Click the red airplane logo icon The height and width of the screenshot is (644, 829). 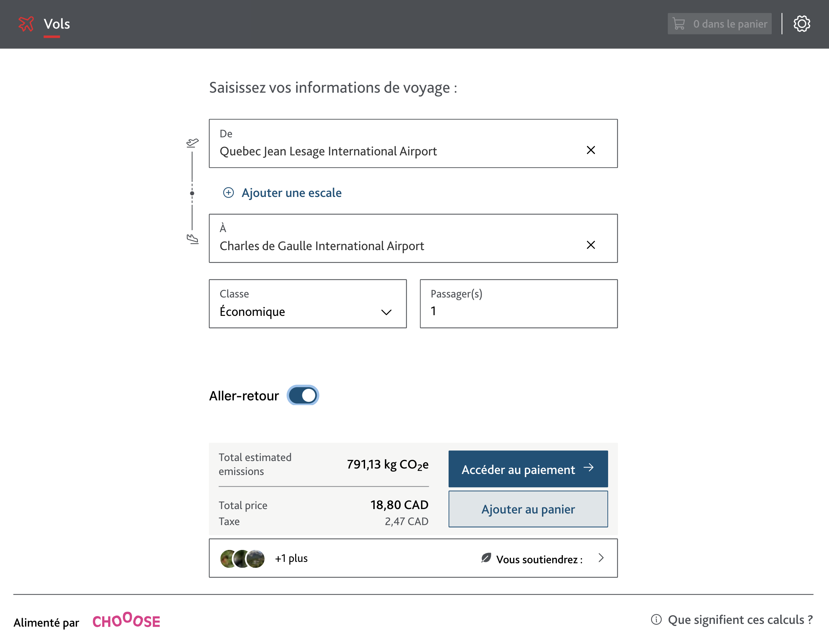coord(26,24)
